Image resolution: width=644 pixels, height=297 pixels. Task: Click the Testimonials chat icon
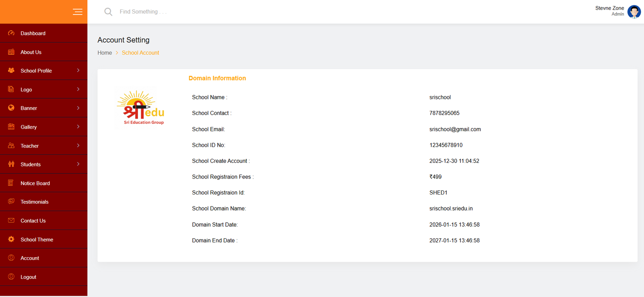11,201
